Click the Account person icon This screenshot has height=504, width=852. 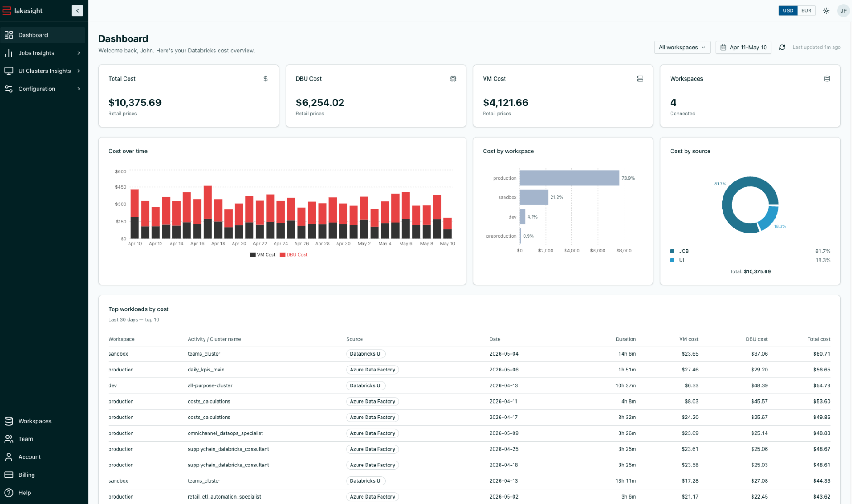click(x=9, y=457)
